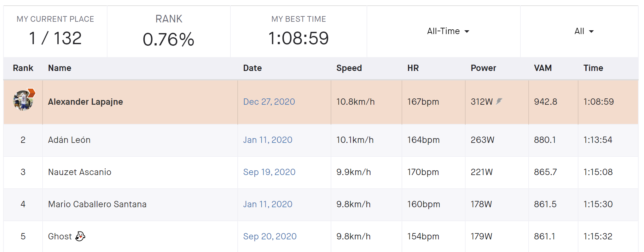Open the All filter dropdown
644x252 pixels.
click(584, 31)
